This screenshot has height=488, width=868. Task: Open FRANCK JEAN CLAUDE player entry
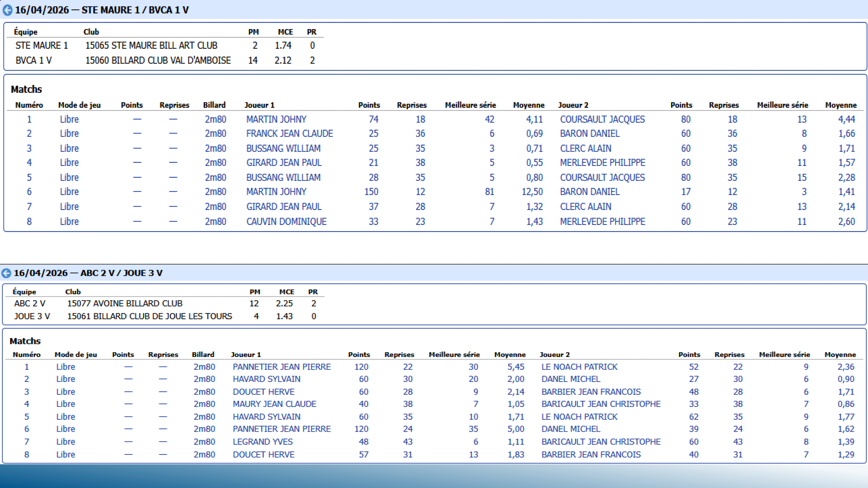289,134
